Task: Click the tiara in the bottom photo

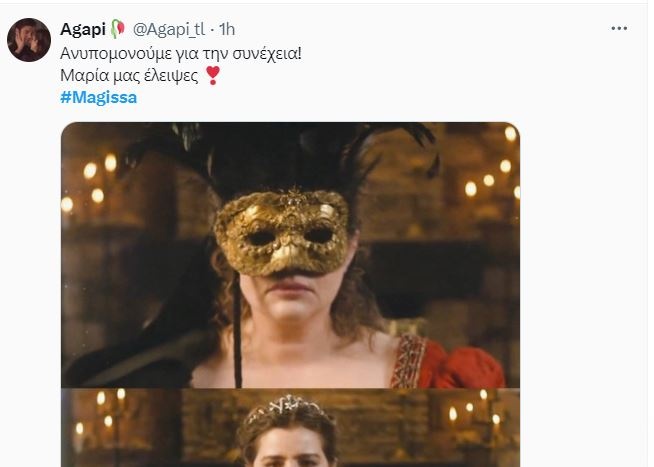Action: click(x=285, y=406)
